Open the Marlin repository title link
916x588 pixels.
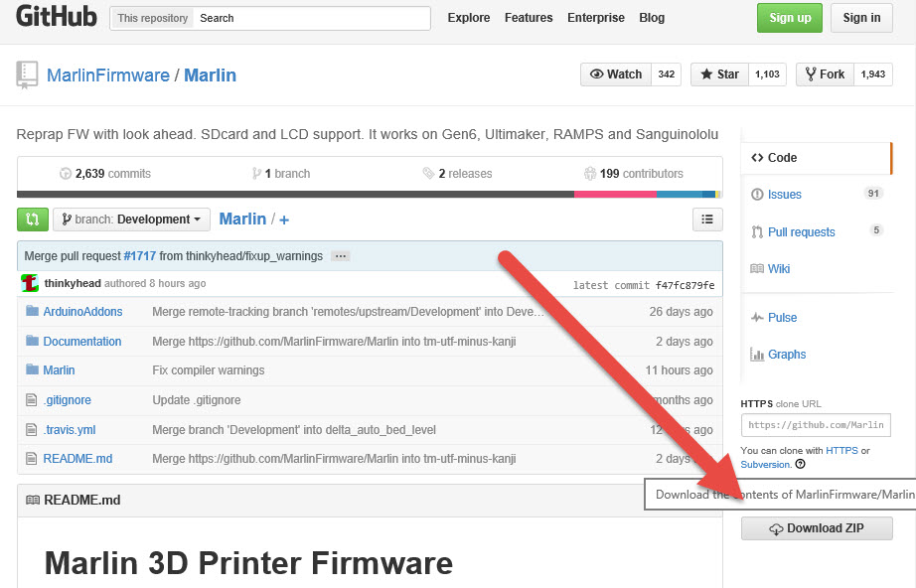click(211, 75)
